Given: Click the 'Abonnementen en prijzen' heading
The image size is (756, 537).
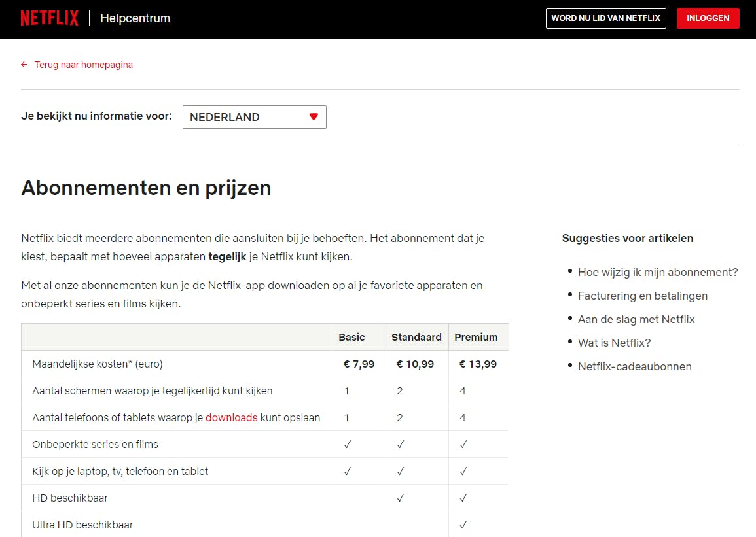Looking at the screenshot, I should pos(146,188).
